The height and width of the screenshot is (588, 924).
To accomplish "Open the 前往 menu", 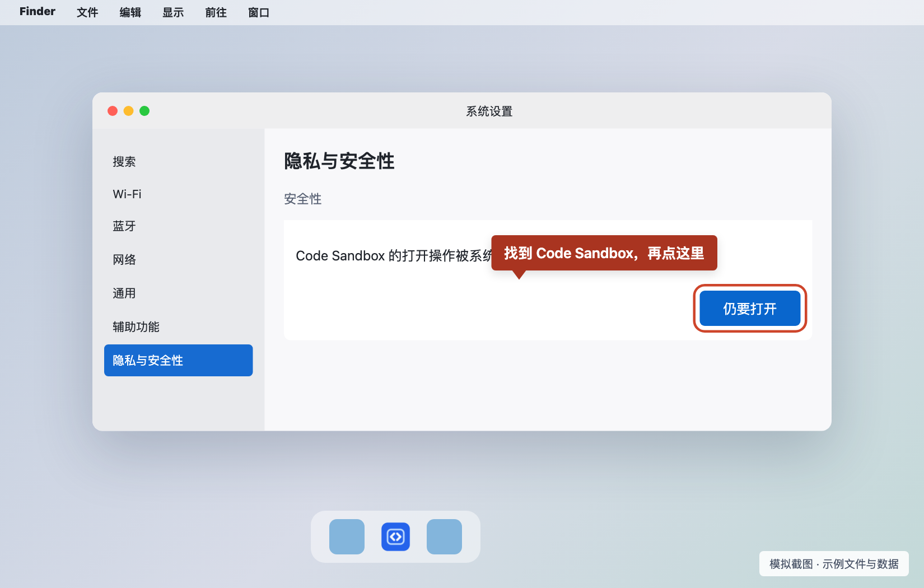I will point(216,12).
